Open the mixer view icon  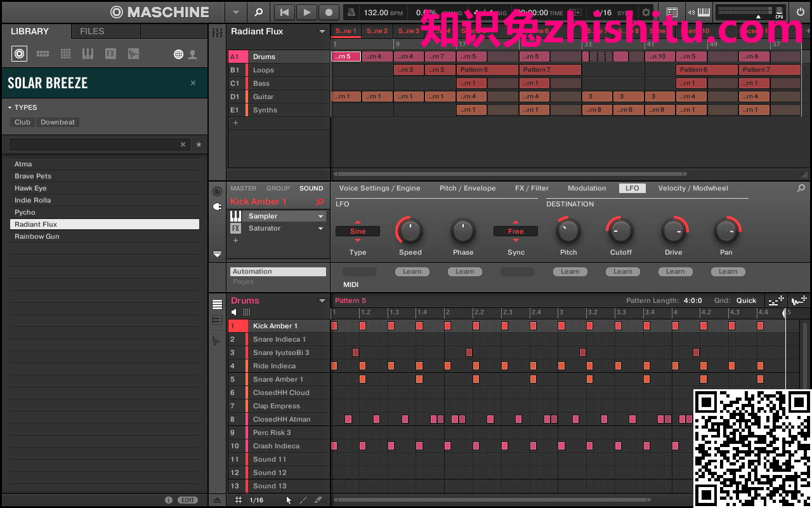[x=217, y=32]
